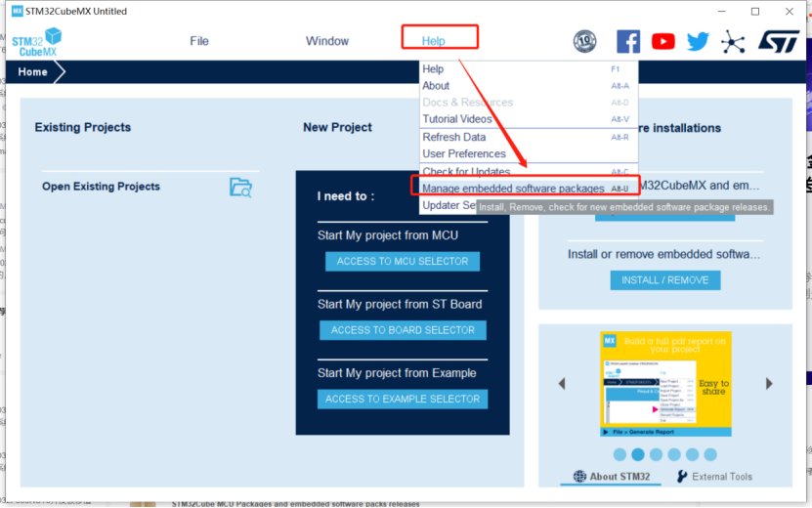Click the Help menu in menu bar
This screenshot has width=812, height=508.
[434, 41]
